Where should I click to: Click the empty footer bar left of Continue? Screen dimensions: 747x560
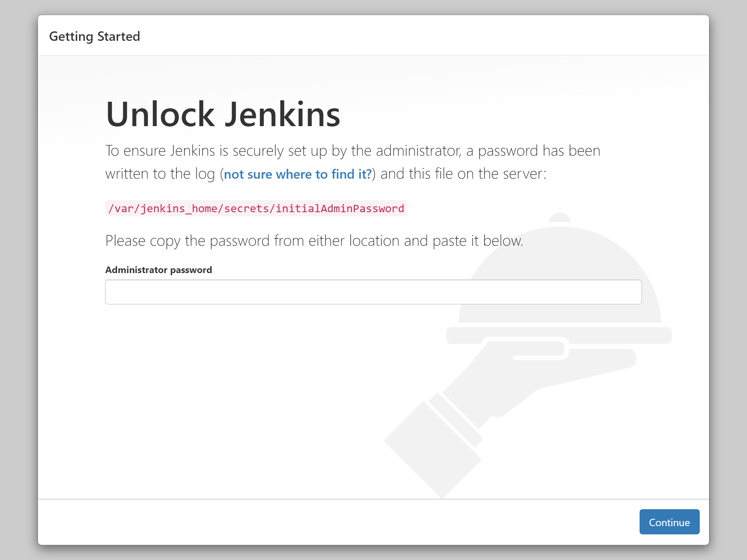(x=328, y=522)
